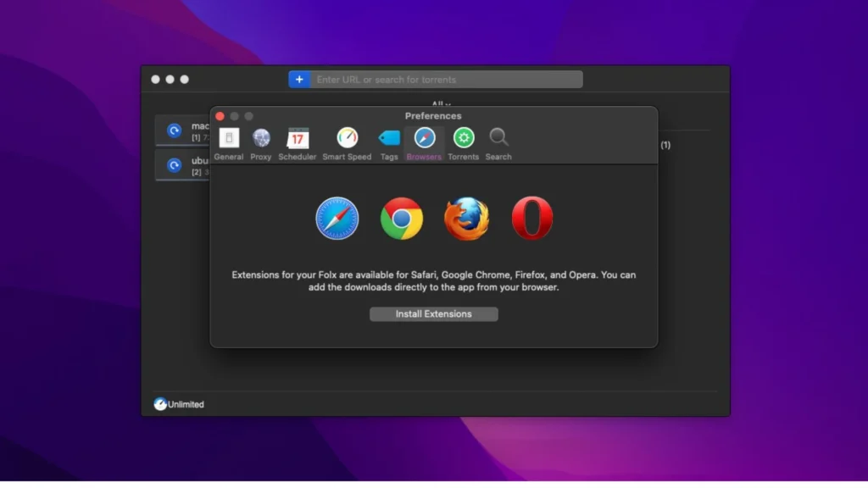Open the Safari browser extension icon
868x488 pixels.
(x=337, y=217)
